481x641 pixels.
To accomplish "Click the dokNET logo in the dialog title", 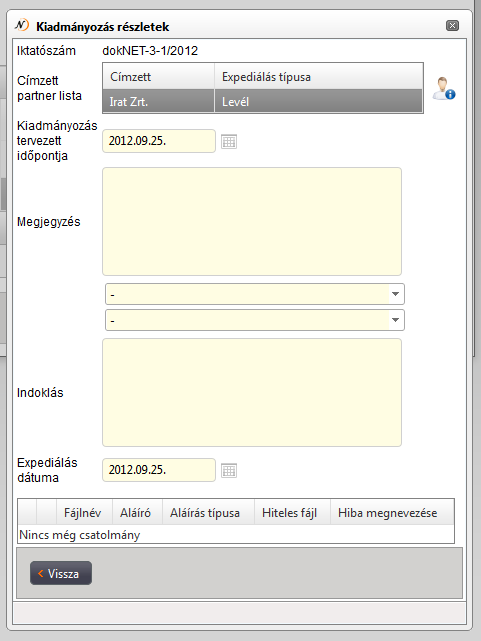I will point(22,25).
